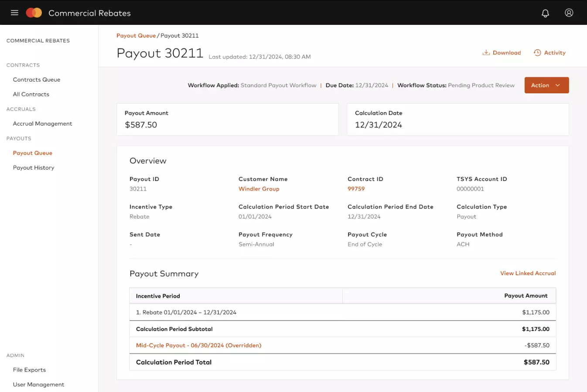Click the Download label text
587x392 pixels.
point(507,53)
